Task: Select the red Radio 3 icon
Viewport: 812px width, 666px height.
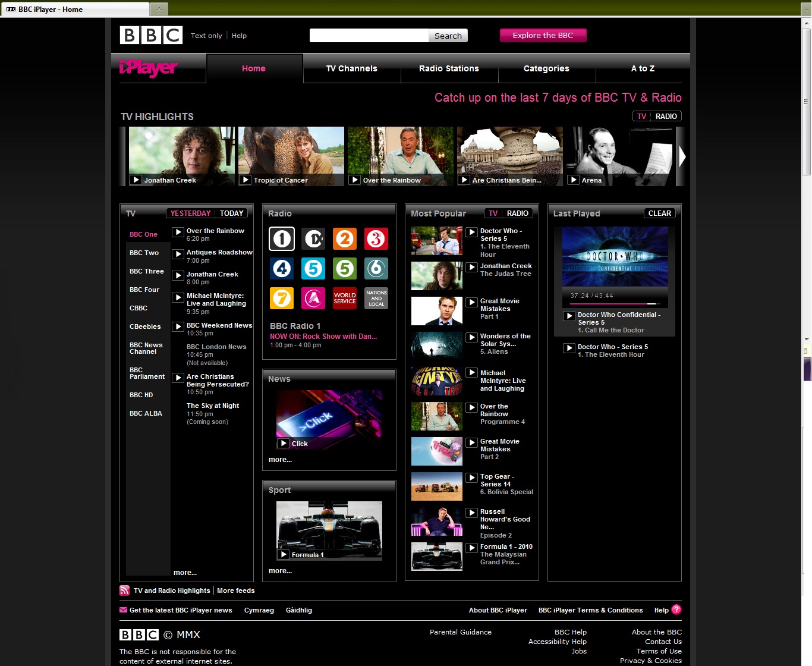Action: 376,239
